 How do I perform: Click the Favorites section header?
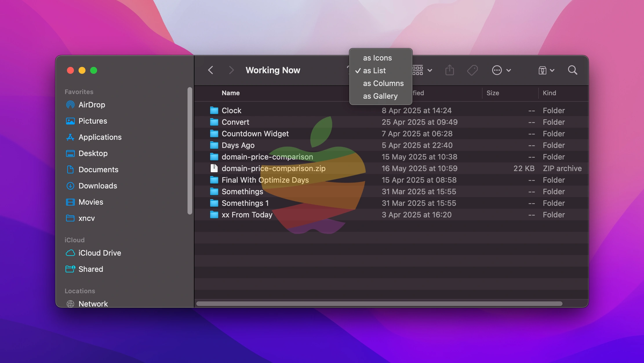(x=79, y=92)
